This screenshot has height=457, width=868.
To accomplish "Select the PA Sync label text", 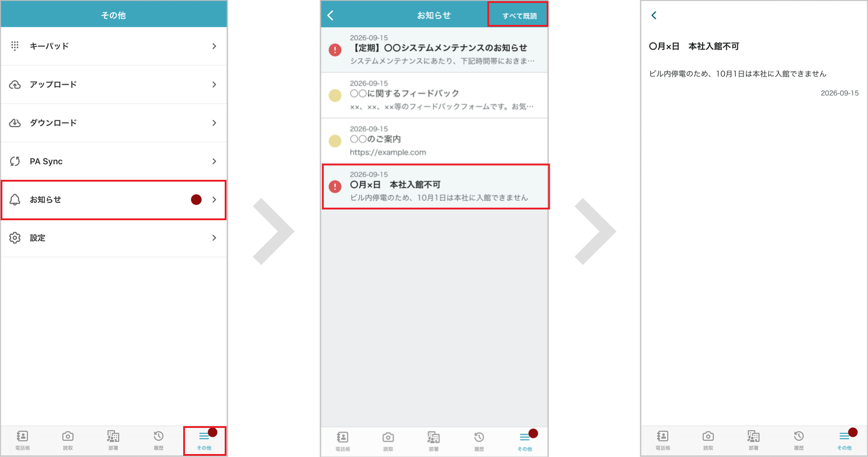I will (x=46, y=161).
